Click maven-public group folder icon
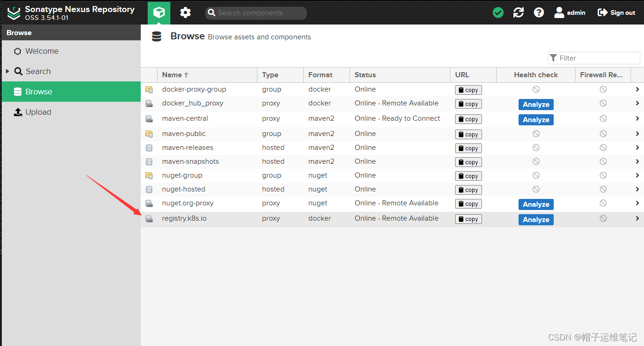The image size is (644, 346). point(149,134)
